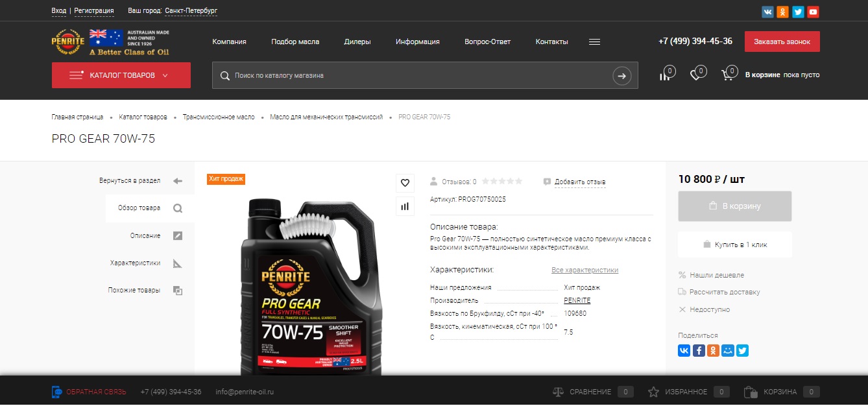Click the pencil icon beside Описание
The width and height of the screenshot is (868, 406).
[x=178, y=236]
